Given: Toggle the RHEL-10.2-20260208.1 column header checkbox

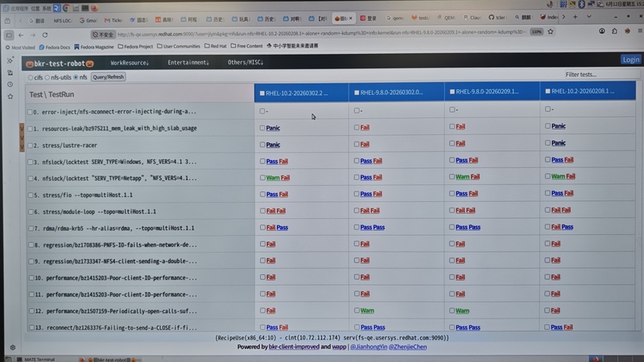Looking at the screenshot, I should 547,91.
